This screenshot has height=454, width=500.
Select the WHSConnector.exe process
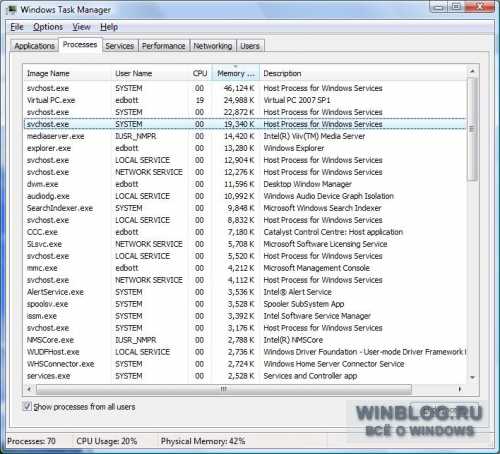click(245, 364)
